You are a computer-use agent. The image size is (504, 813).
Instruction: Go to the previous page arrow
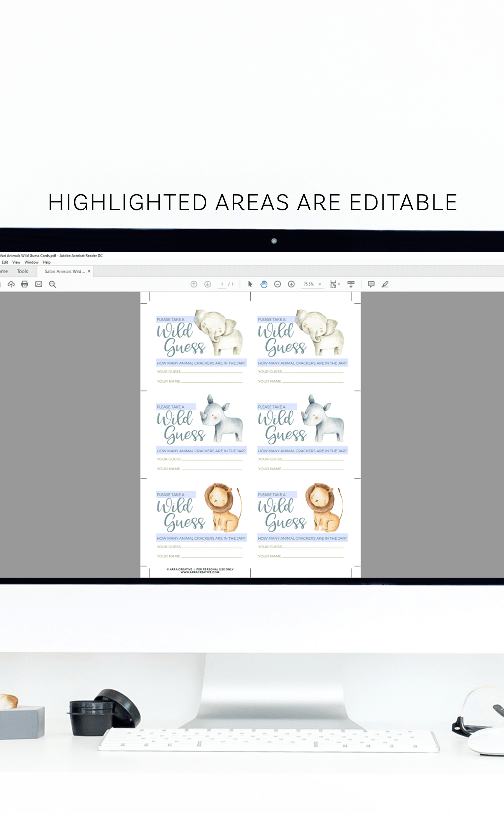[x=194, y=284]
